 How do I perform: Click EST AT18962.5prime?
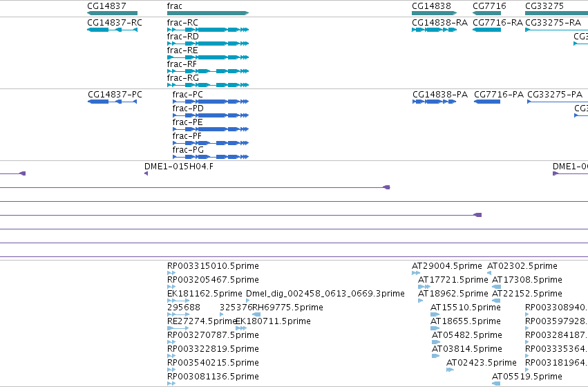click(420, 301)
